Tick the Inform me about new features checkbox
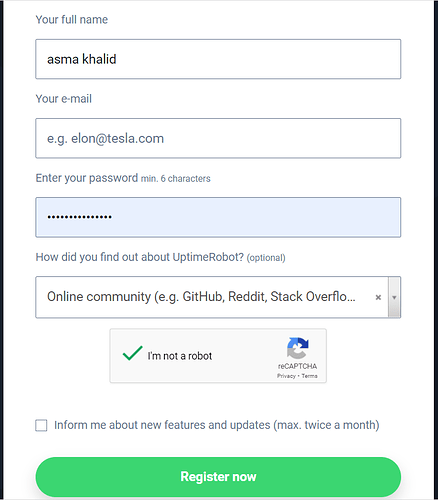Screen dimensions: 438x500 tap(41, 425)
